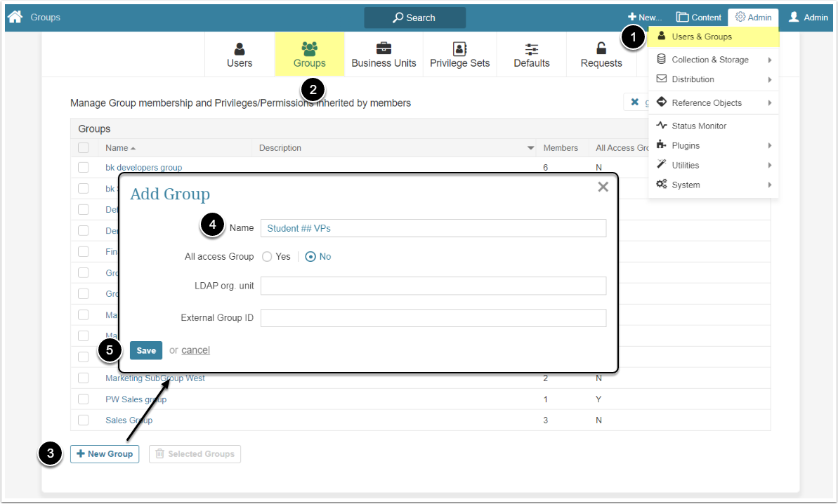The image size is (838, 504).
Task: Toggle the select-all groups header checkbox
Action: 84,147
